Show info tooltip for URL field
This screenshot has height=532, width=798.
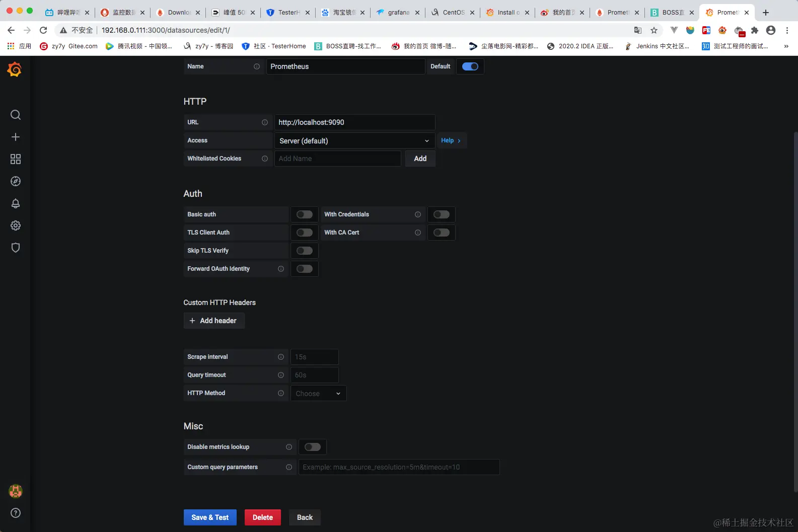(x=265, y=122)
